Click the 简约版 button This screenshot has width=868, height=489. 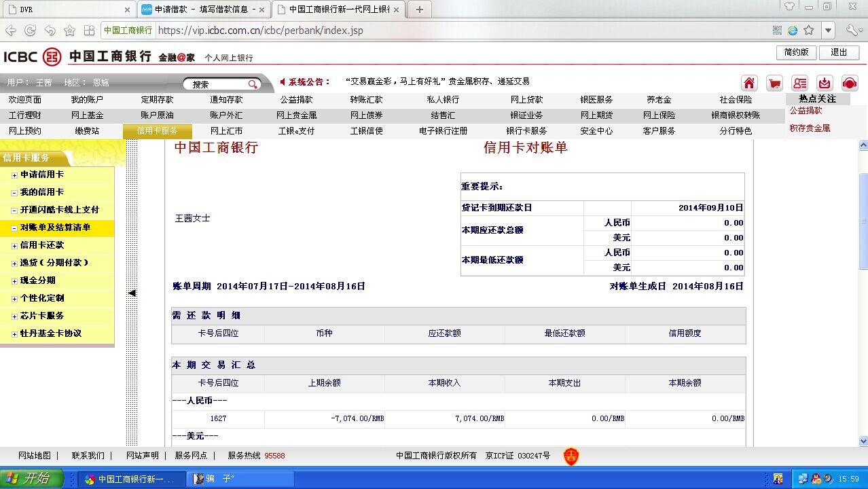(796, 52)
